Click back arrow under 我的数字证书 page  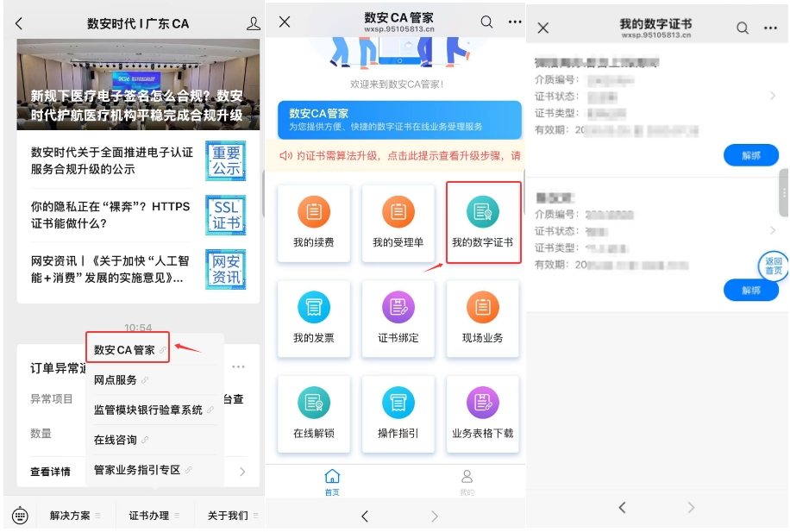(622, 507)
